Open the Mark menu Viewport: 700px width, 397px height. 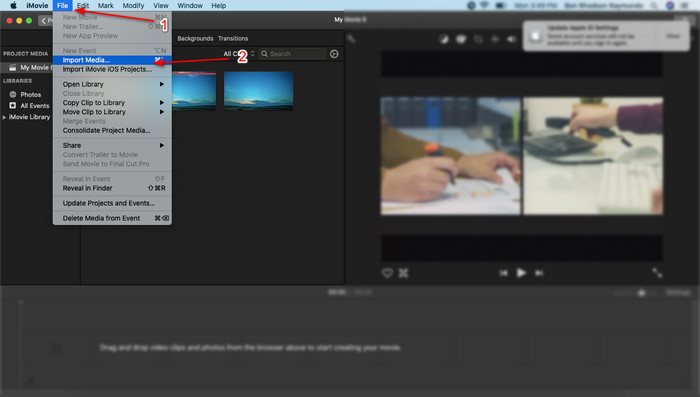pos(106,5)
